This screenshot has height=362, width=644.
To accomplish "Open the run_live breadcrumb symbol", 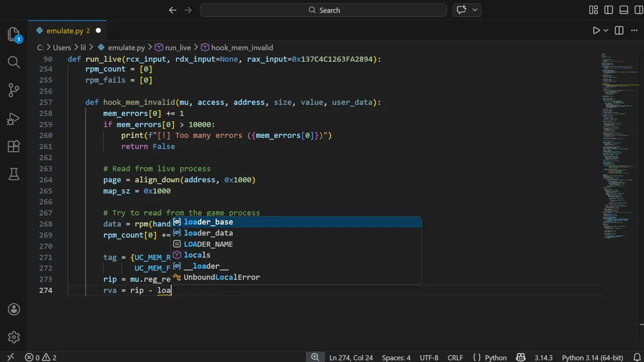I will click(173, 47).
